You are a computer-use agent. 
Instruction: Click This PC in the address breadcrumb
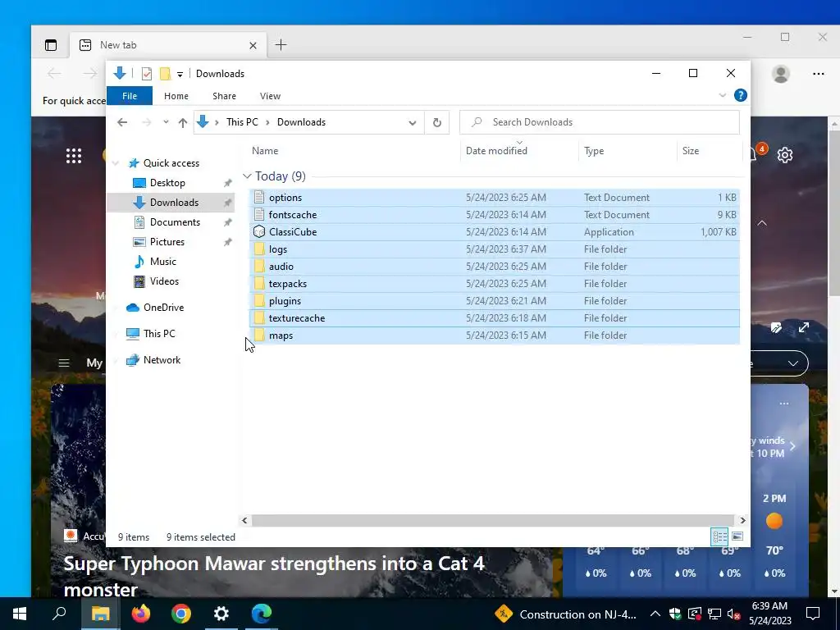point(242,122)
